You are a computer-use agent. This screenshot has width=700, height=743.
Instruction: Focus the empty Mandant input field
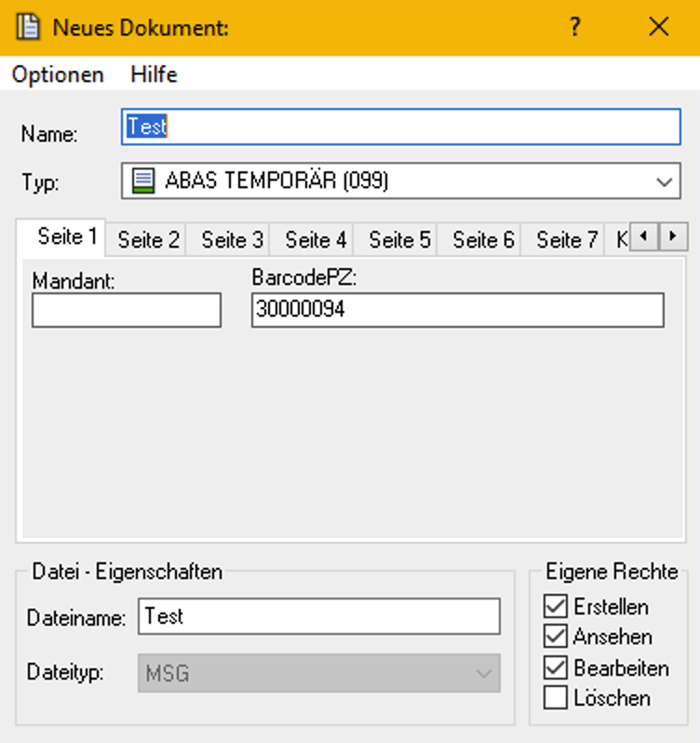click(x=127, y=310)
